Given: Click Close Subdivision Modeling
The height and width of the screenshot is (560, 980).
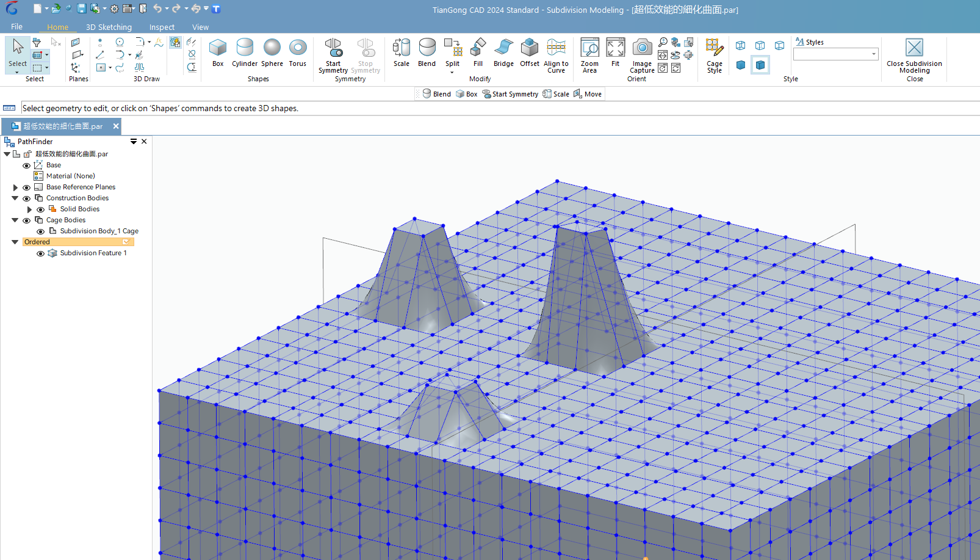Looking at the screenshot, I should (914, 56).
